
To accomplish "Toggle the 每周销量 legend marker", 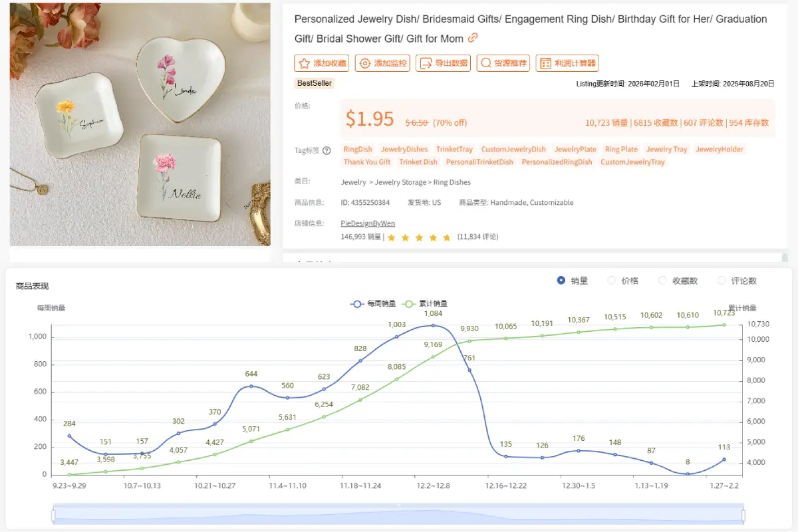I will coord(357,304).
